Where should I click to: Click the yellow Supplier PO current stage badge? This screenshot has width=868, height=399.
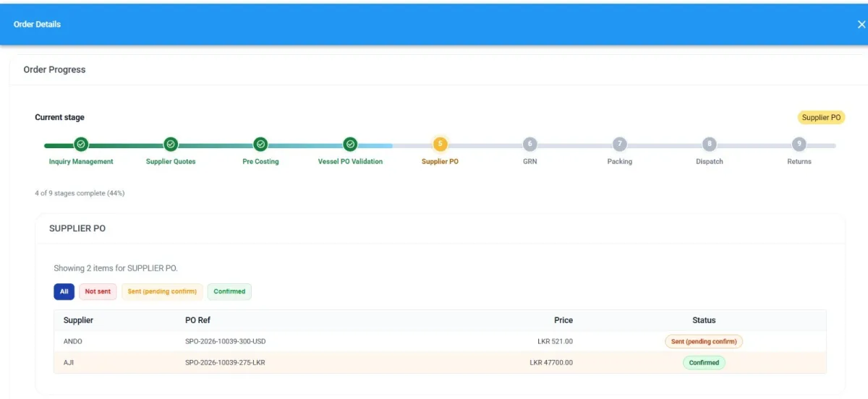click(x=821, y=117)
